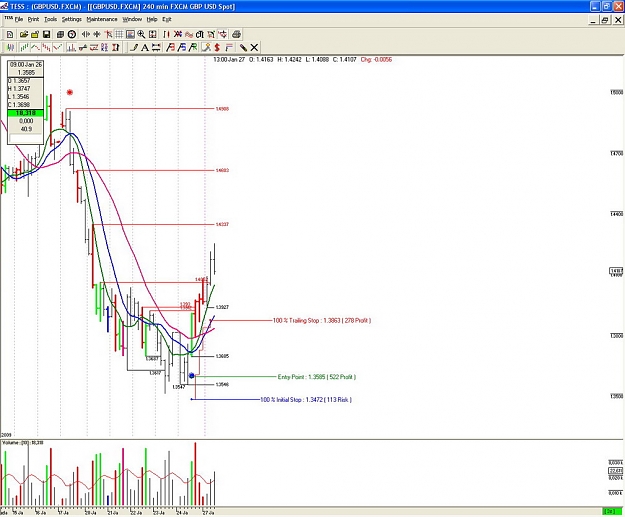
Task: Click the green R trend tool icon
Action: [193, 48]
